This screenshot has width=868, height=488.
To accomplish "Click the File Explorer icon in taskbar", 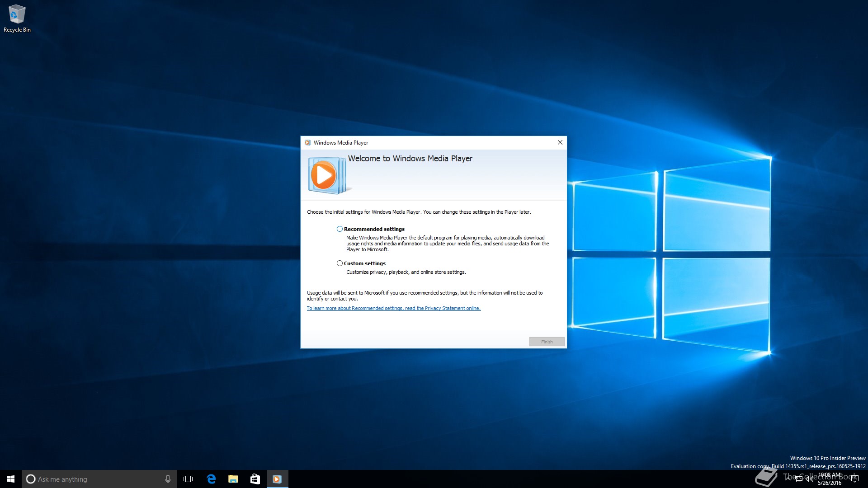I will pyautogui.click(x=233, y=479).
